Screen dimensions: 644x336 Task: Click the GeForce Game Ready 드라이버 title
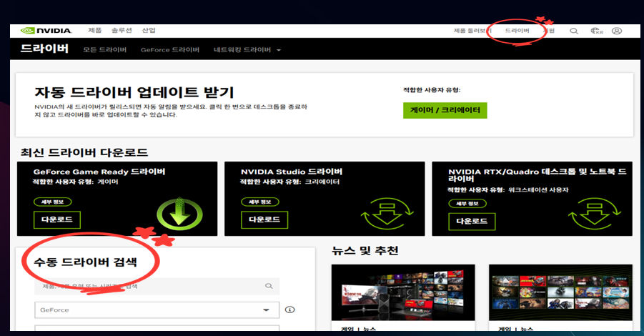[x=99, y=172]
